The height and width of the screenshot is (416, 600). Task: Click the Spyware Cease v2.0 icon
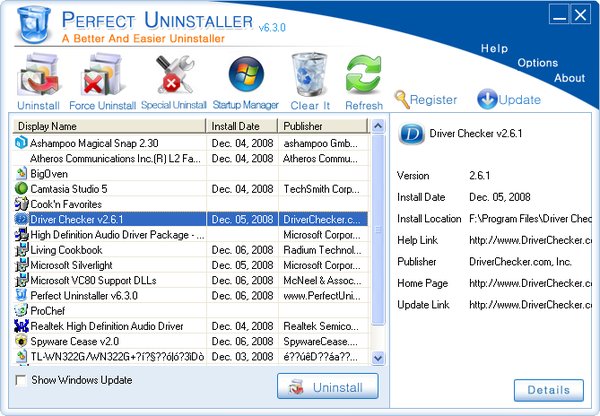click(x=21, y=341)
